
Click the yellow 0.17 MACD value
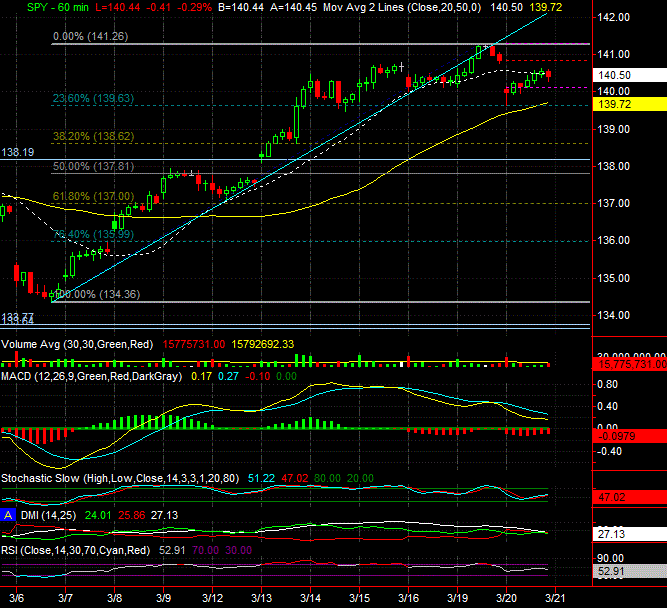tap(201, 376)
